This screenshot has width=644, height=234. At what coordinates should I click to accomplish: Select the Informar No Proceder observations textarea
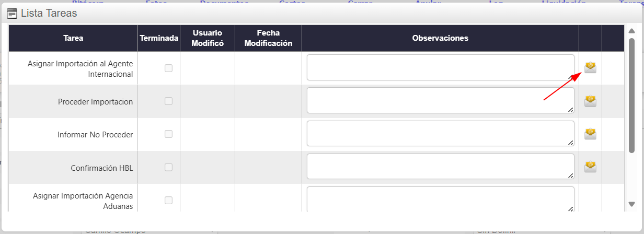click(440, 134)
